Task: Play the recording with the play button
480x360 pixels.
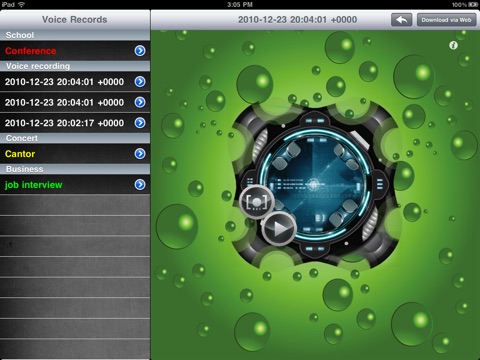Action: pos(279,228)
